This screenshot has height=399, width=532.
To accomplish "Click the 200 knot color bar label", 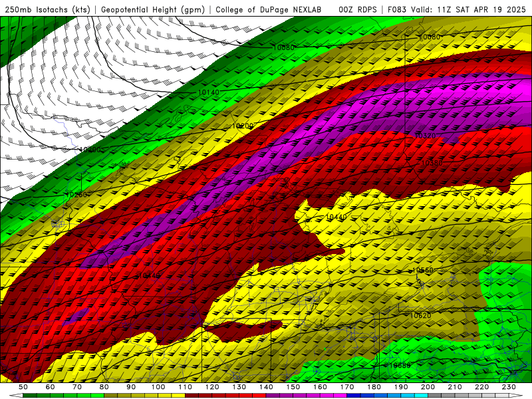I will point(428,387).
